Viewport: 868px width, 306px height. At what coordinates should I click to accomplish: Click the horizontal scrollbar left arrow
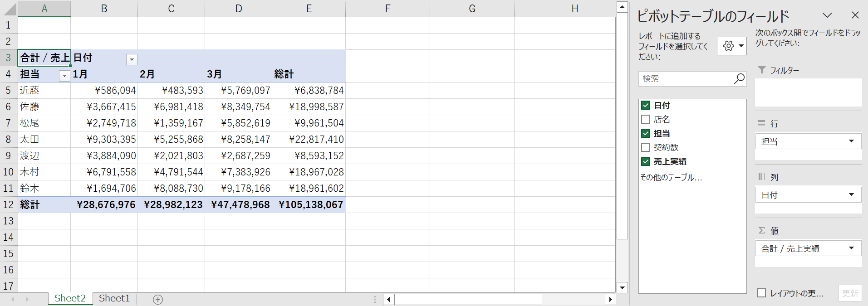pos(388,299)
